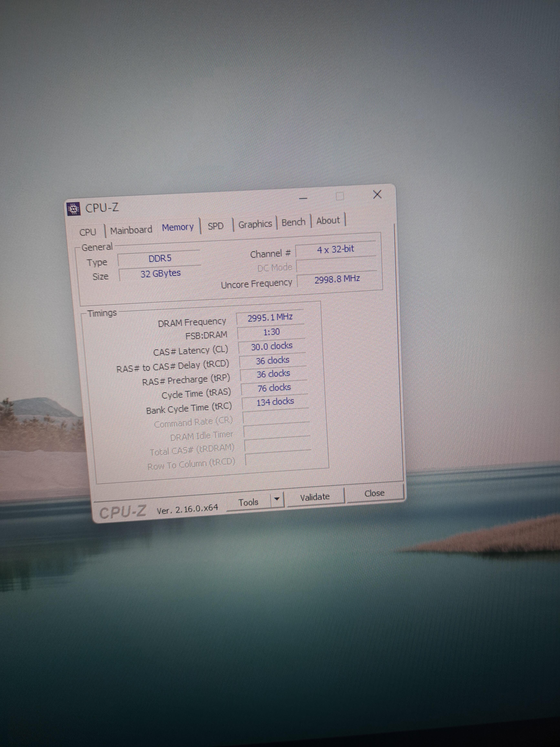Viewport: 560px width, 747px height.
Task: Click the Close button at the bottom
Action: click(x=374, y=493)
